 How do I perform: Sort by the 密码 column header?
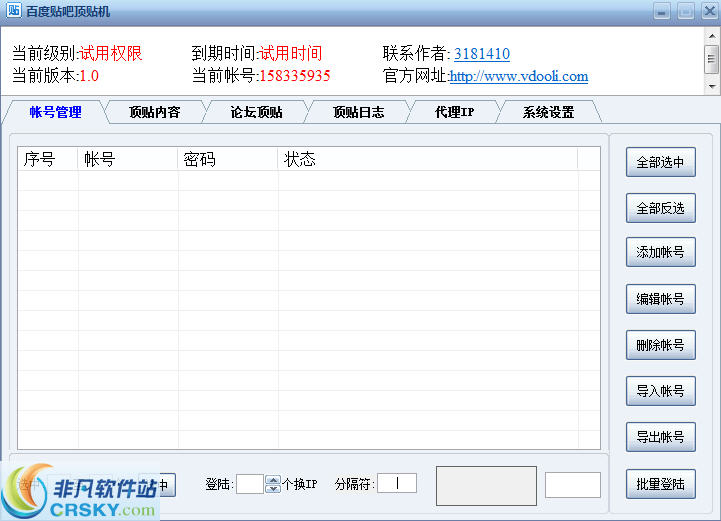[228, 159]
